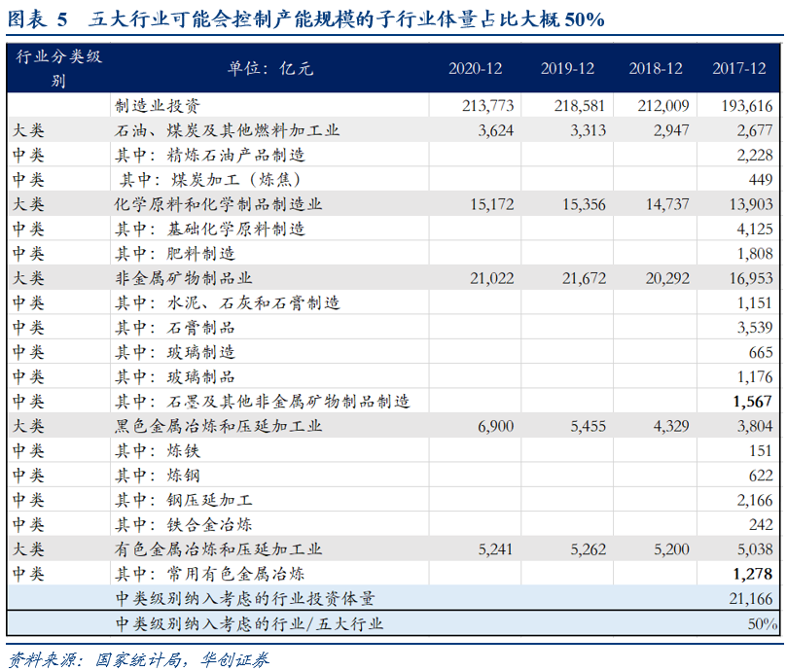Click source note 国家统计局,华创证券
This screenshot has height=672, width=787.
tap(183, 659)
